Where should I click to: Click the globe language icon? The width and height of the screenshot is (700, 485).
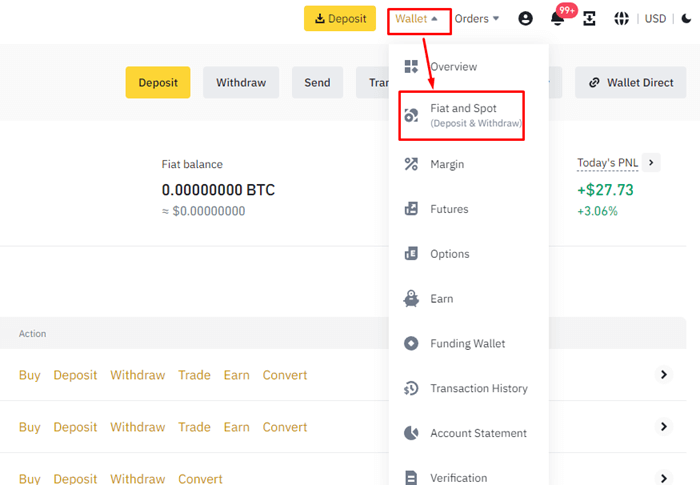621,18
